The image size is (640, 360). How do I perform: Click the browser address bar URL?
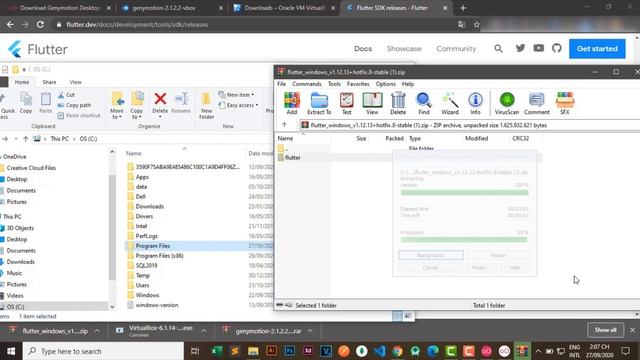(x=137, y=24)
